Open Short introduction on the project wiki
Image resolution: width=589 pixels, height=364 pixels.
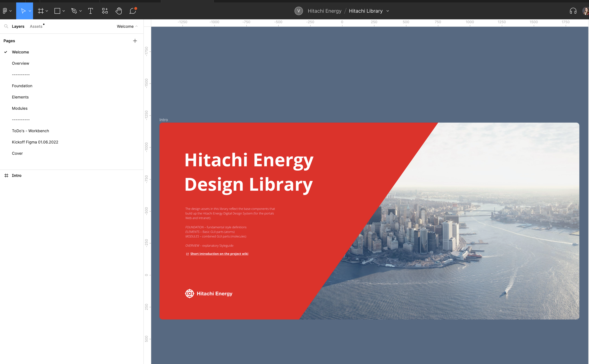pos(219,254)
